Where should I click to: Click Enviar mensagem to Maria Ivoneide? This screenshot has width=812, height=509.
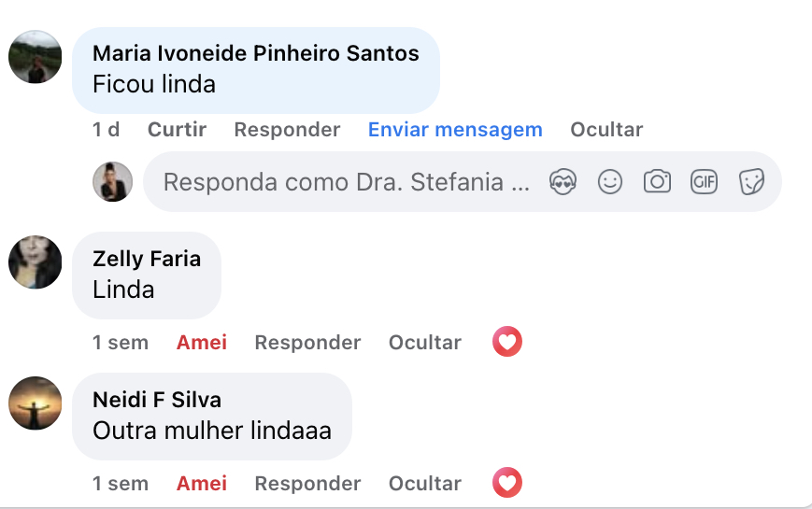(455, 130)
